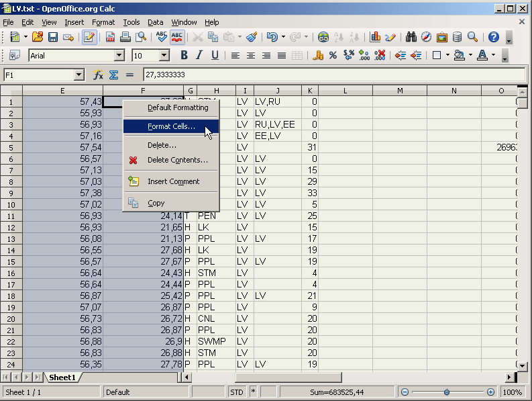The image size is (532, 401).
Task: Open the Data menu
Action: click(156, 22)
